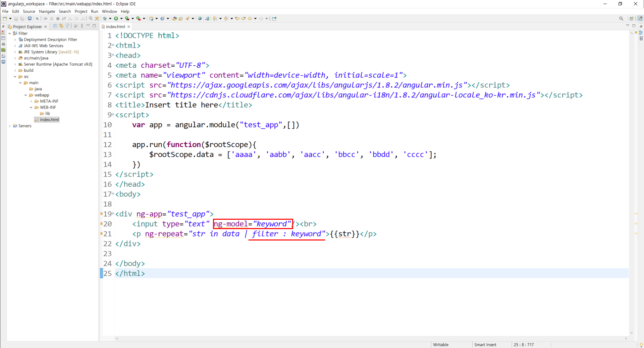The width and height of the screenshot is (644, 348).
Task: Click the Coverage run icon
Action: [x=127, y=18]
